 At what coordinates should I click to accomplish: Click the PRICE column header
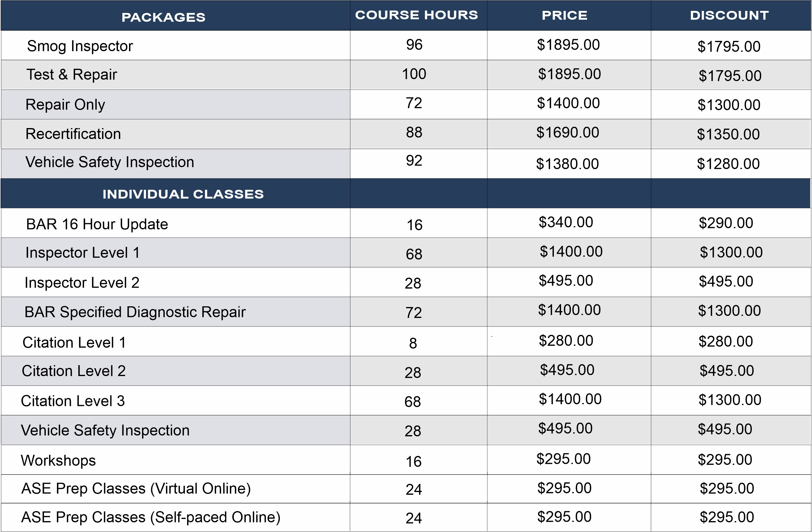coord(565,15)
